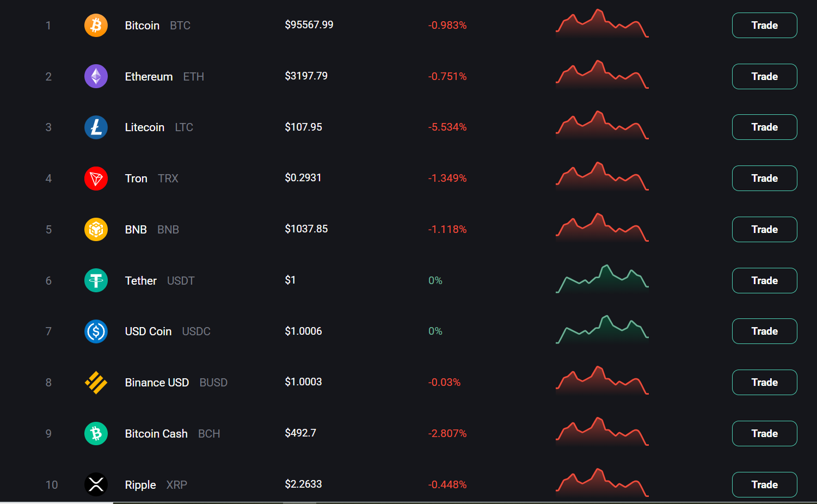This screenshot has width=817, height=504.
Task: Click the orange Bitcoin logo icon
Action: (x=96, y=26)
